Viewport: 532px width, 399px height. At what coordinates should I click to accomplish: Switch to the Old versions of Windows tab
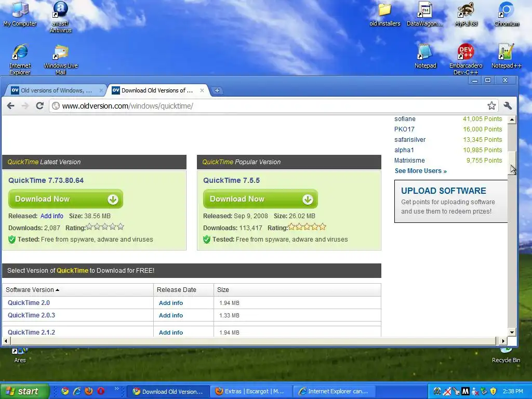coord(56,90)
